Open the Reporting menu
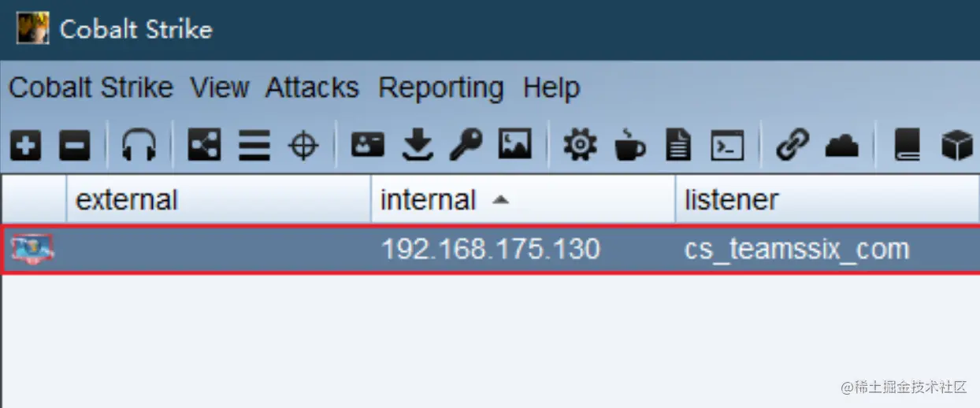The height and width of the screenshot is (408, 980). point(441,87)
